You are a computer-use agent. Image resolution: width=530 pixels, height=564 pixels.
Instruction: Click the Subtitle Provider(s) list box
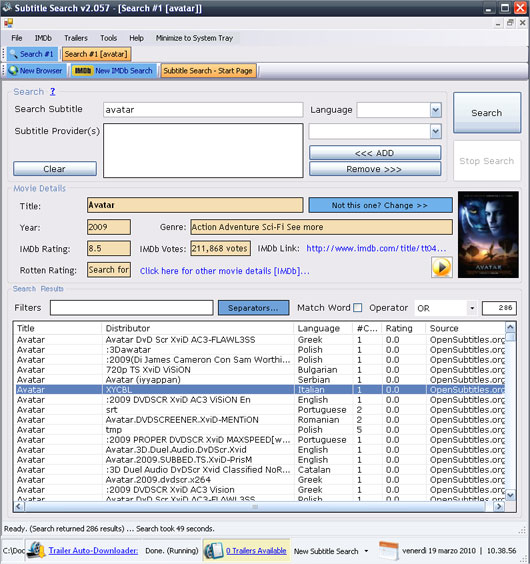[x=203, y=150]
